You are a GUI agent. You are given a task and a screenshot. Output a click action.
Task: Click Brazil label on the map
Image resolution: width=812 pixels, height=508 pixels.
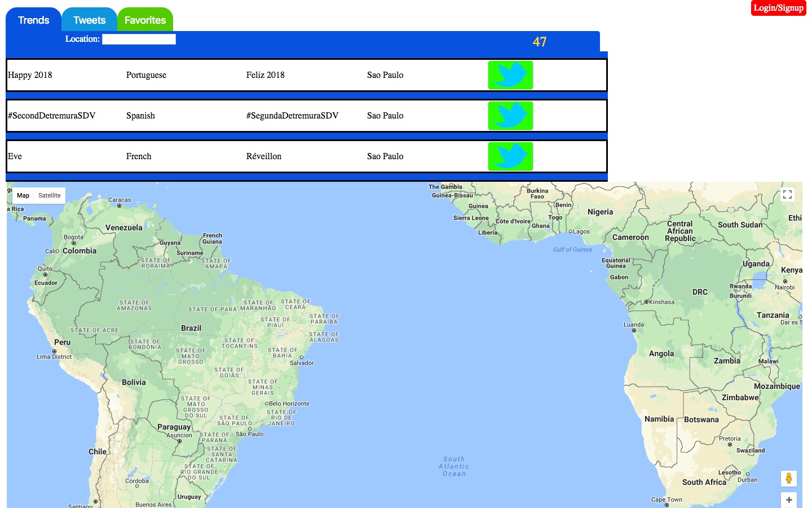[191, 328]
